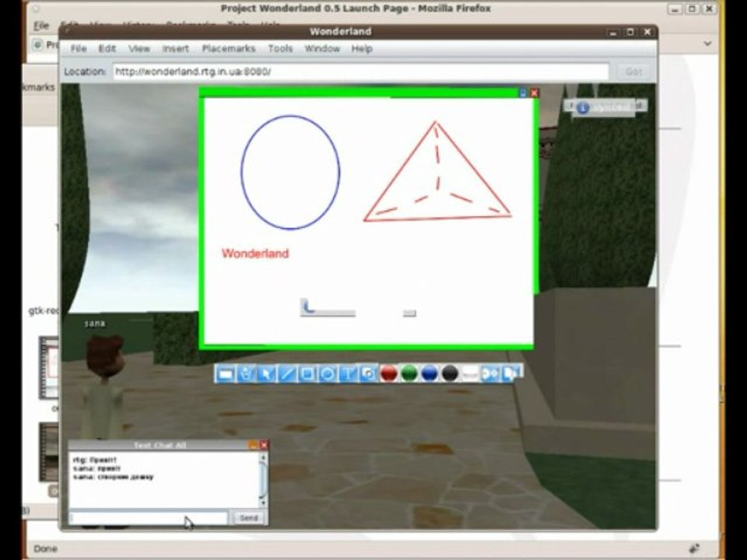Click the Text Chat All title bar
Image resolution: width=747 pixels, height=560 pixels.
tap(160, 445)
